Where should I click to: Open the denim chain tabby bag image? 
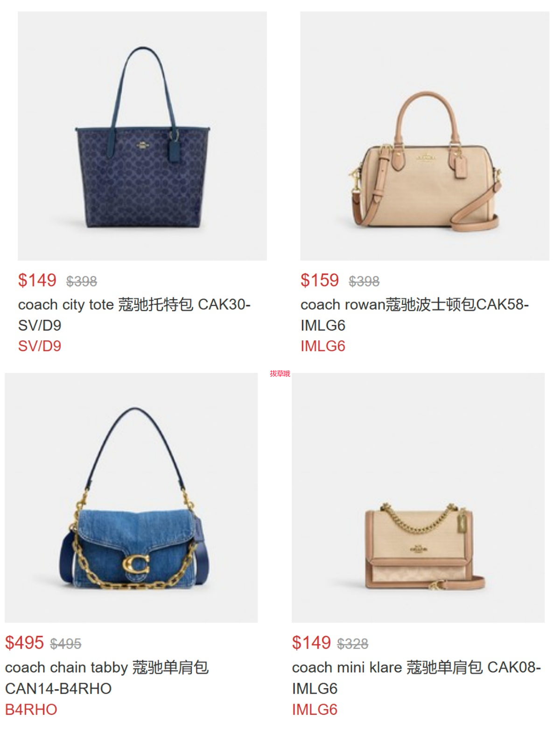point(131,498)
